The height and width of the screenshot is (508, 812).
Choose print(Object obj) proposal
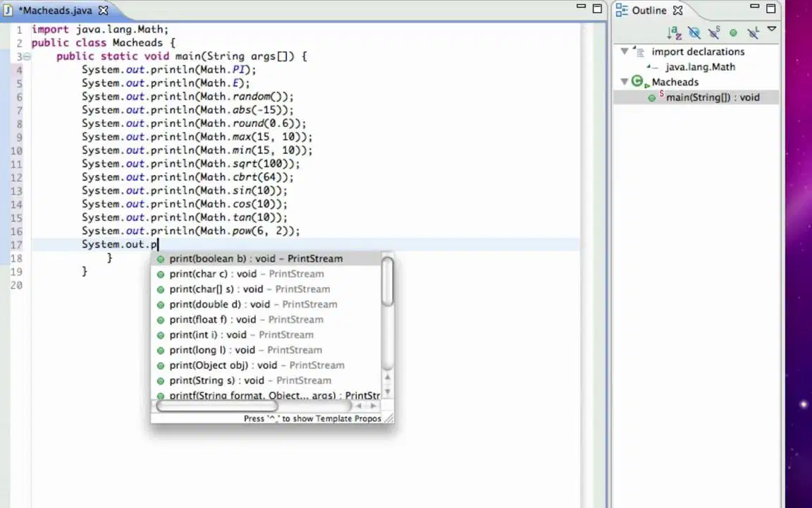tap(266, 365)
